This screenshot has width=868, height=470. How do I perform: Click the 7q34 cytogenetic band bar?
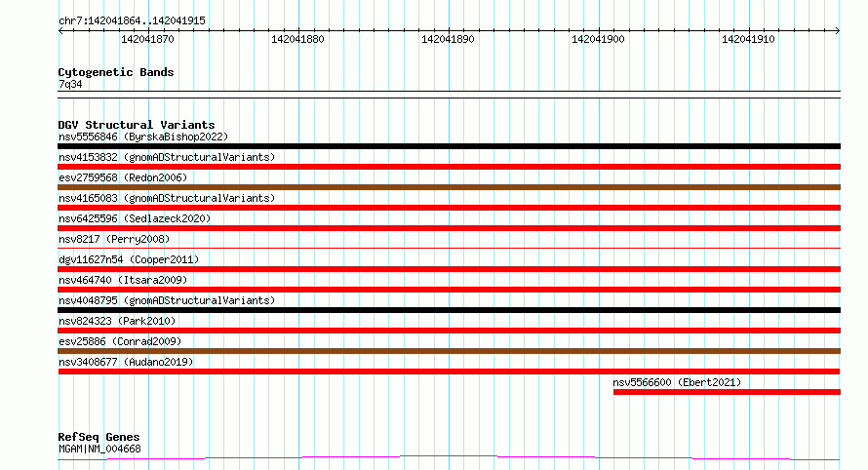click(449, 95)
